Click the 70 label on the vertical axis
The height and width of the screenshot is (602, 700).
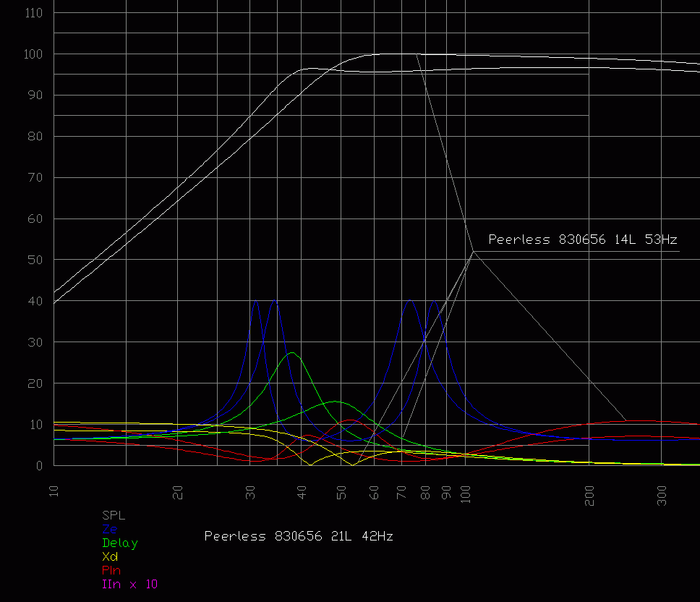tap(35, 177)
